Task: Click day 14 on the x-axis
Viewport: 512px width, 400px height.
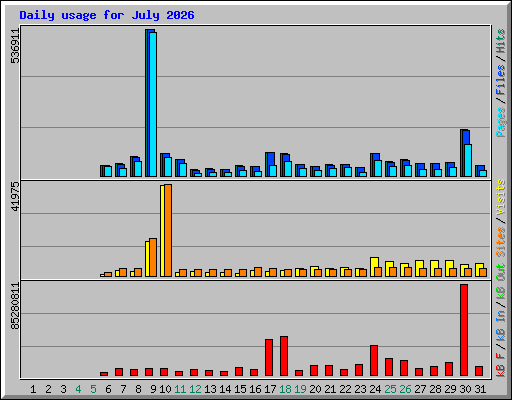Action: pos(225,389)
